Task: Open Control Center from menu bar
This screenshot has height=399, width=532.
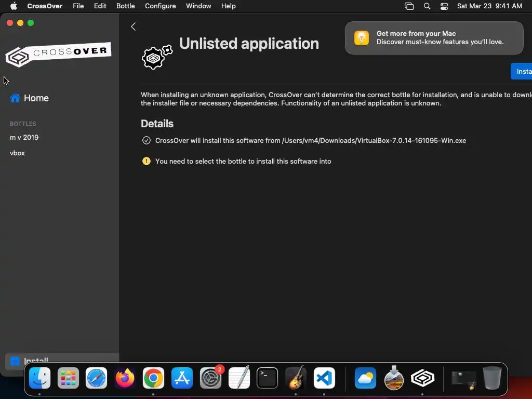Action: click(444, 6)
